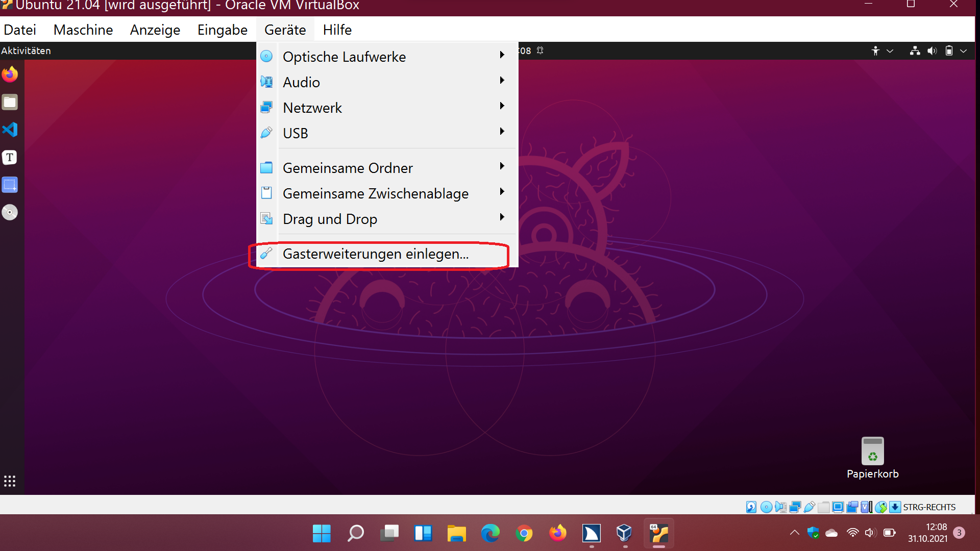Expand the Audio submenu
This screenshot has height=551, width=980.
pyautogui.click(x=387, y=82)
